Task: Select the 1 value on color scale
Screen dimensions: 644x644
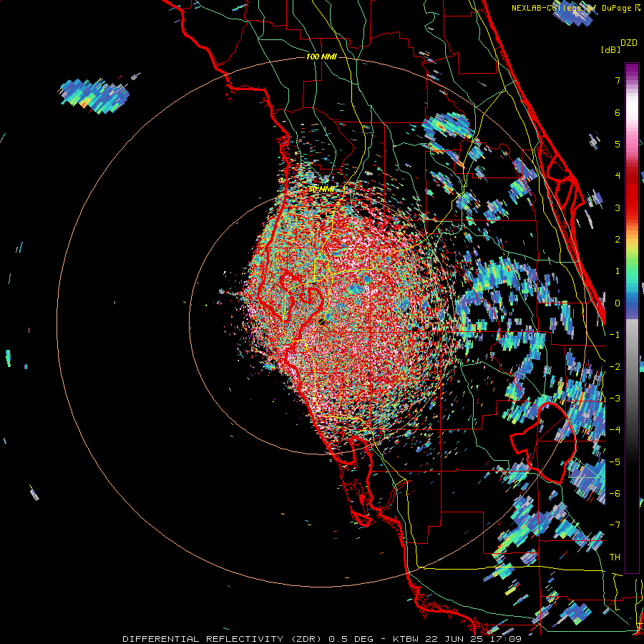Action: 618,271
